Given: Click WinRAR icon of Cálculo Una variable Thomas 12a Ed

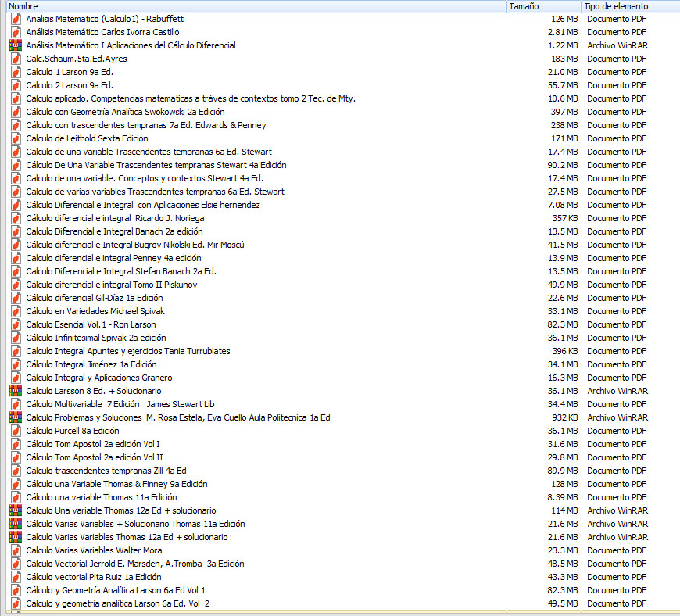Looking at the screenshot, I should (16, 510).
